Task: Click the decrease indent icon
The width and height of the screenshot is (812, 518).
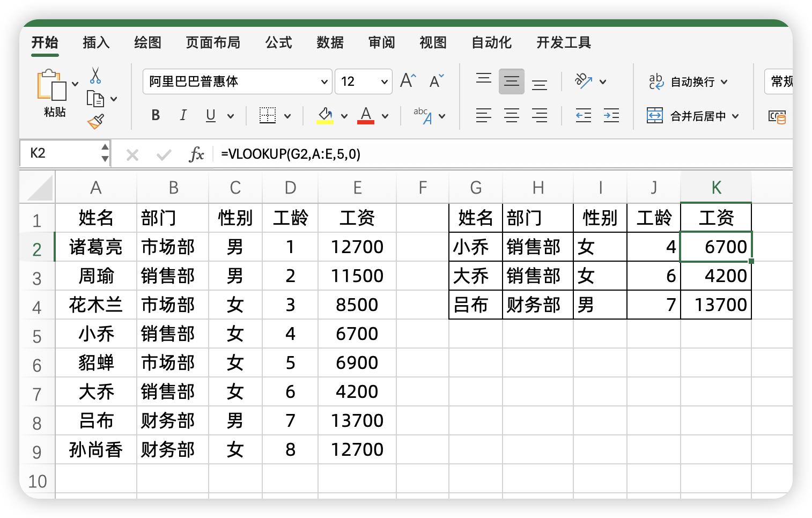Action: click(x=583, y=115)
